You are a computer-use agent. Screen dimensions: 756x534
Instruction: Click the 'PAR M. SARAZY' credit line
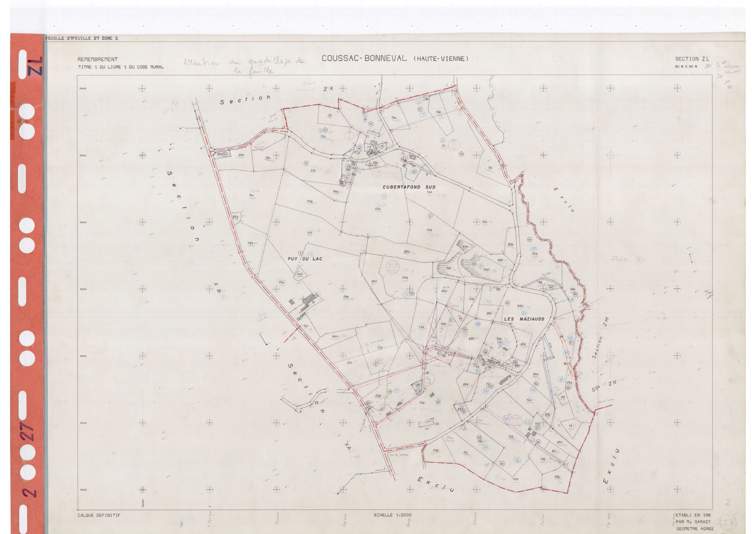pyautogui.click(x=693, y=522)
